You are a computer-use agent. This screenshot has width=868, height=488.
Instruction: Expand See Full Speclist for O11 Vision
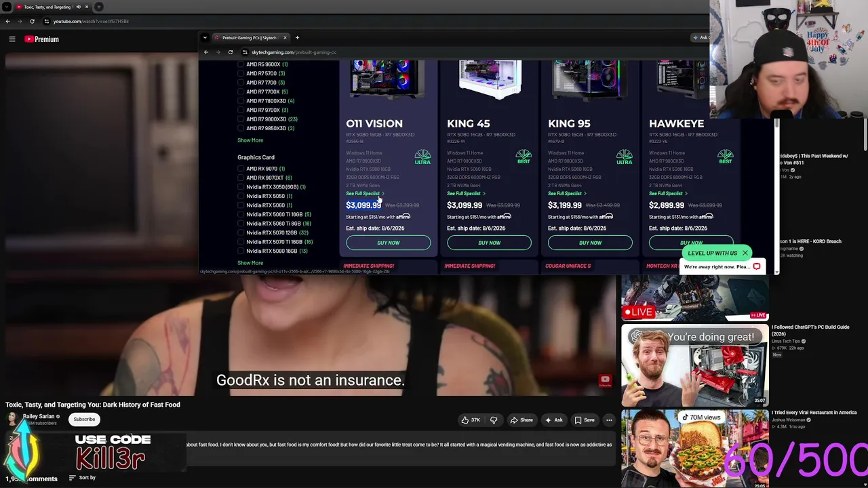[365, 194]
